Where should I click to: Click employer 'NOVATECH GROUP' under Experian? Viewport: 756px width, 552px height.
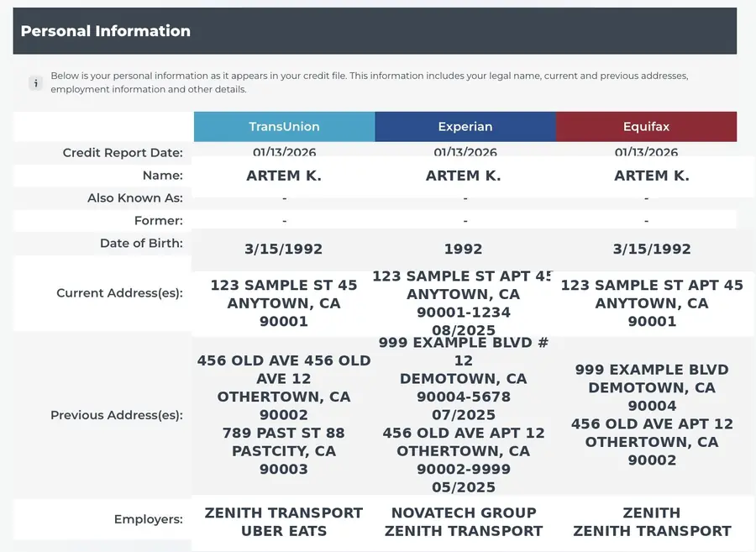[x=464, y=513]
